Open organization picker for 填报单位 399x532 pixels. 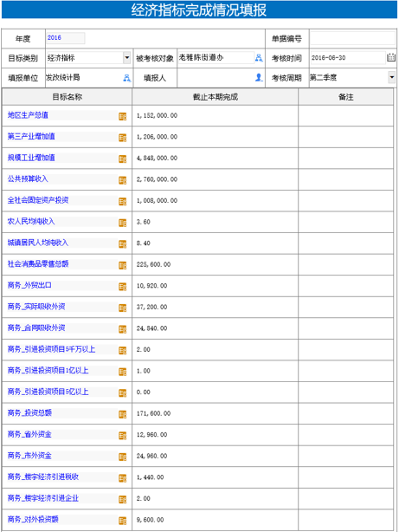126,78
